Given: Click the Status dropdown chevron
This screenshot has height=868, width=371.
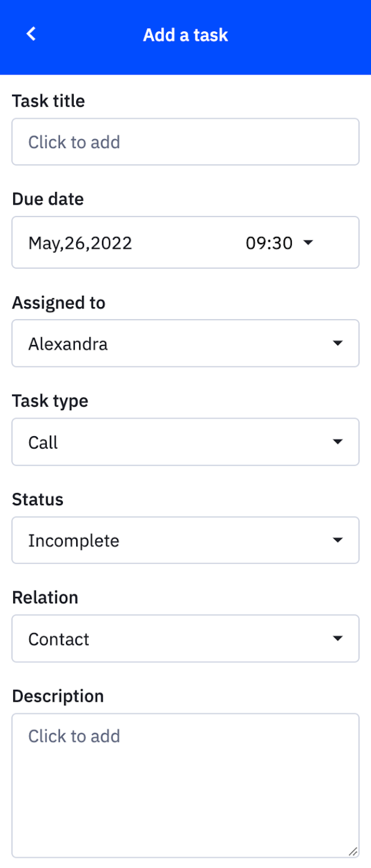Looking at the screenshot, I should click(x=337, y=540).
